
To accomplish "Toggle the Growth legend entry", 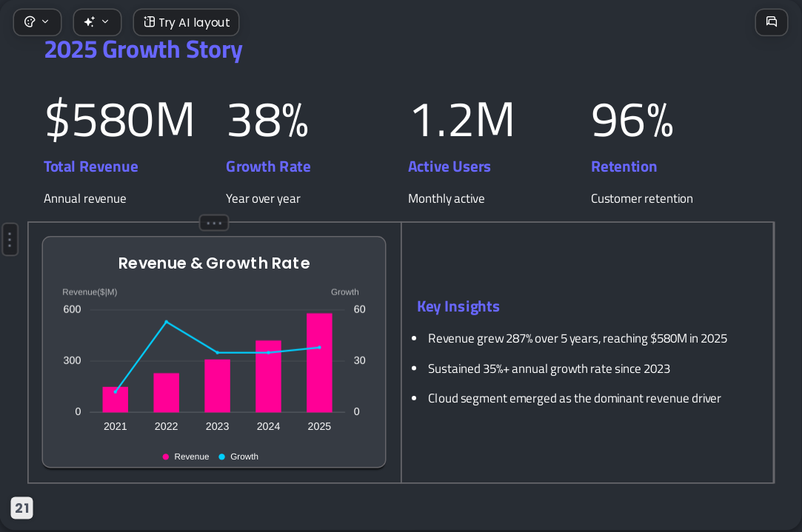I will point(238,457).
